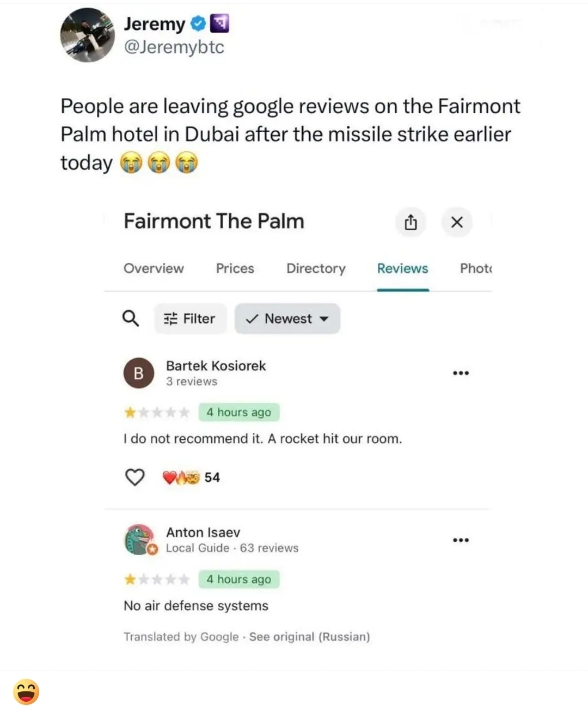Open Bartek Kosiorek's reviewer profile
Image resolution: width=588 pixels, height=718 pixels.
coord(216,366)
